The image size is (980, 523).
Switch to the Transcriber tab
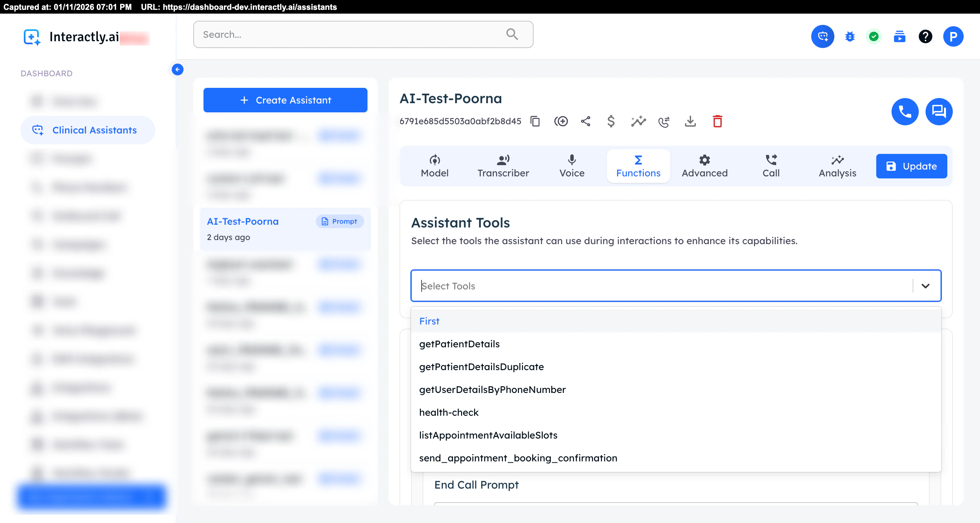pos(503,166)
